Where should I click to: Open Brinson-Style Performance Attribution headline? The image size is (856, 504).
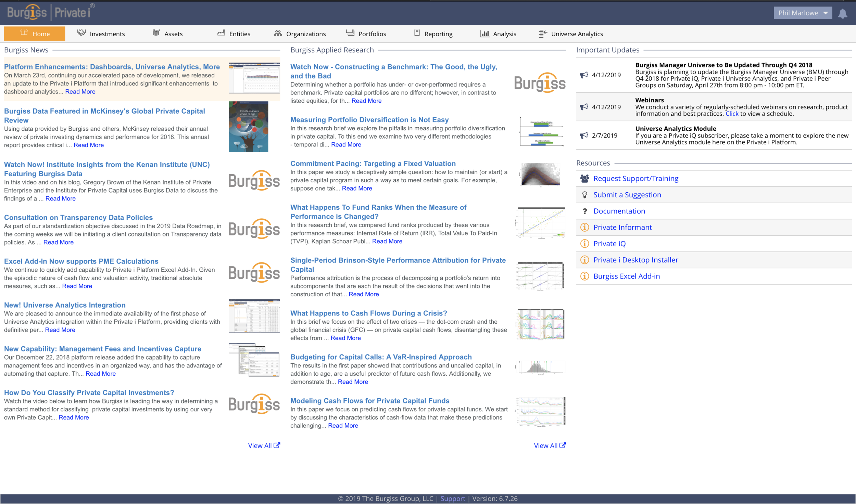398,264
